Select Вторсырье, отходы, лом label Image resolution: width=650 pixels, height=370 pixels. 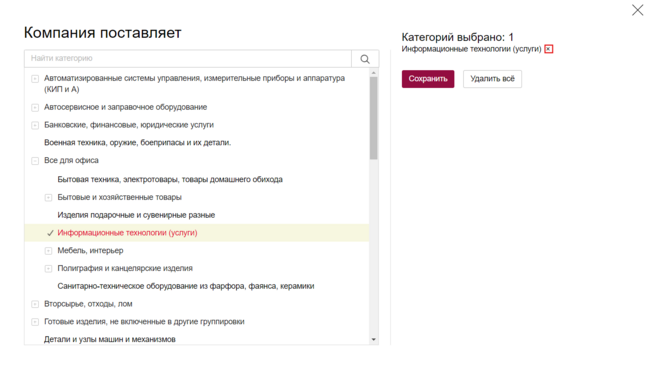[x=88, y=304]
